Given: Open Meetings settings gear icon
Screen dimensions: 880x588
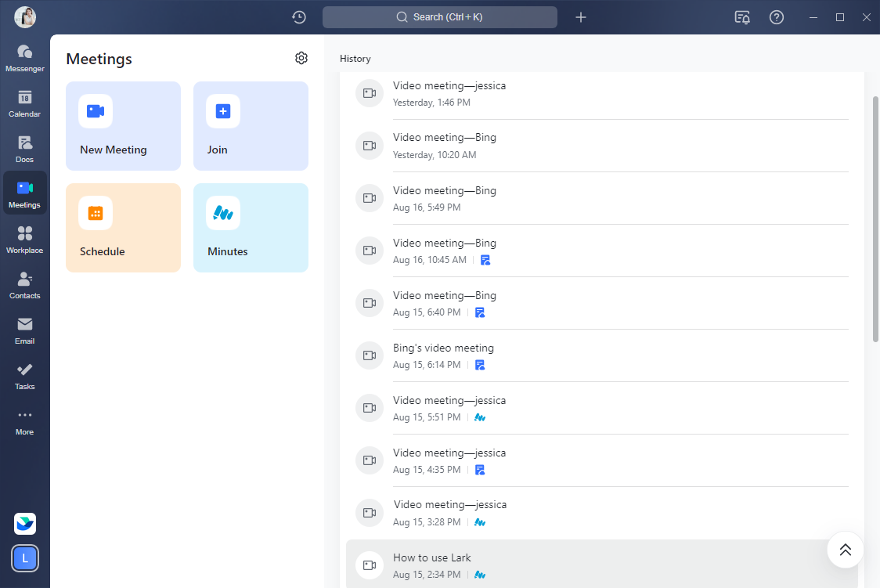Looking at the screenshot, I should pyautogui.click(x=301, y=58).
